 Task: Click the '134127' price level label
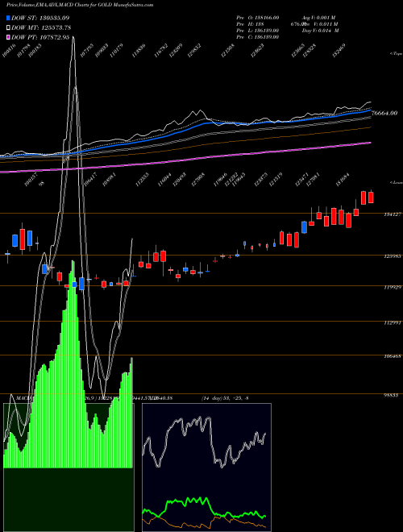click(393, 214)
